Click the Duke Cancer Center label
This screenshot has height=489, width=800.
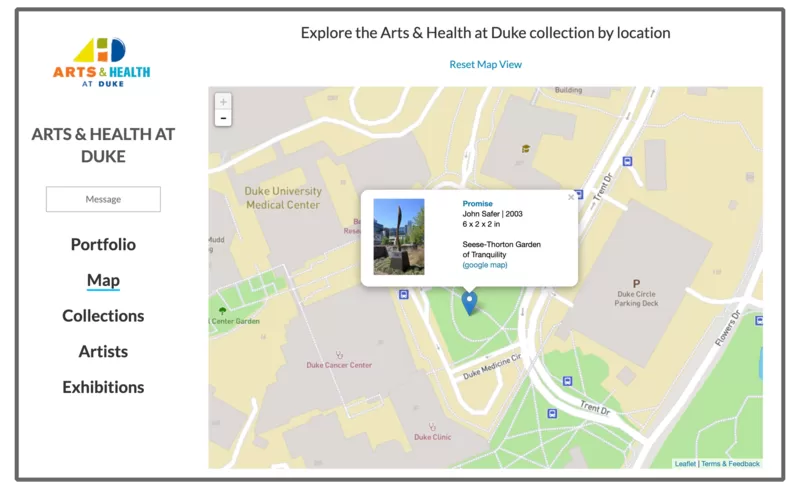[x=339, y=365]
